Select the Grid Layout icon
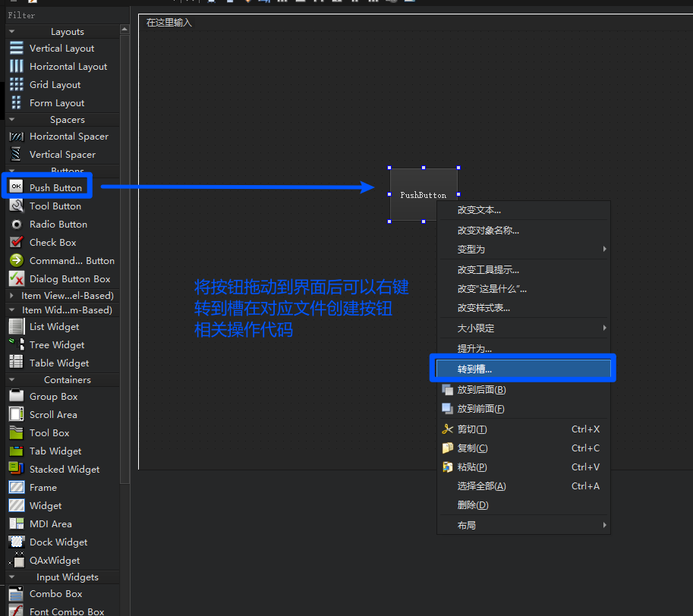The image size is (693, 616). pos(17,84)
